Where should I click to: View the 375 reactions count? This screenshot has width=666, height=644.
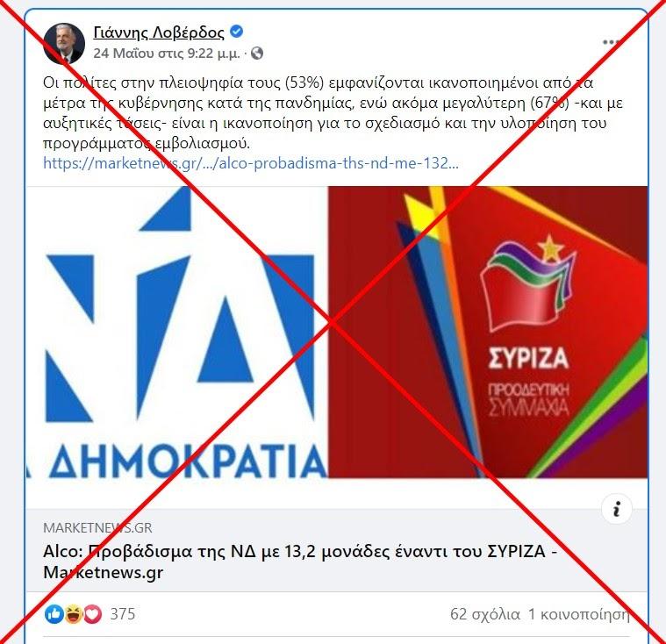pyautogui.click(x=123, y=614)
